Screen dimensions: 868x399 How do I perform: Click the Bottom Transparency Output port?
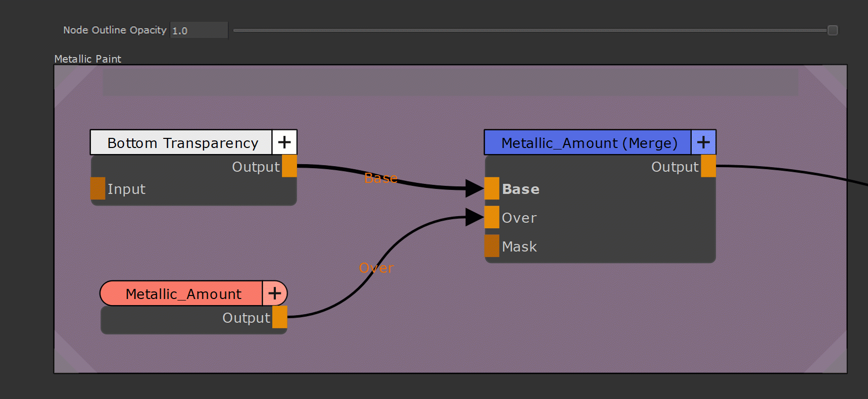point(289,166)
